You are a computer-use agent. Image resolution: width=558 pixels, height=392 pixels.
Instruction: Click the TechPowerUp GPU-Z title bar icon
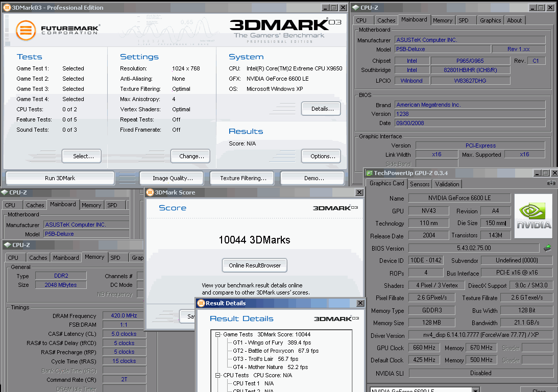pos(370,173)
